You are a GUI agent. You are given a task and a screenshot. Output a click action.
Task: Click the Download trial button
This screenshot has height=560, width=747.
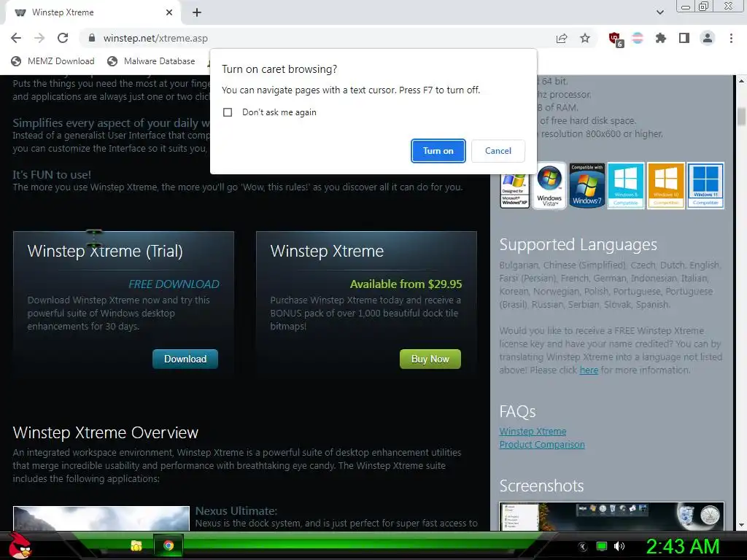pyautogui.click(x=185, y=359)
